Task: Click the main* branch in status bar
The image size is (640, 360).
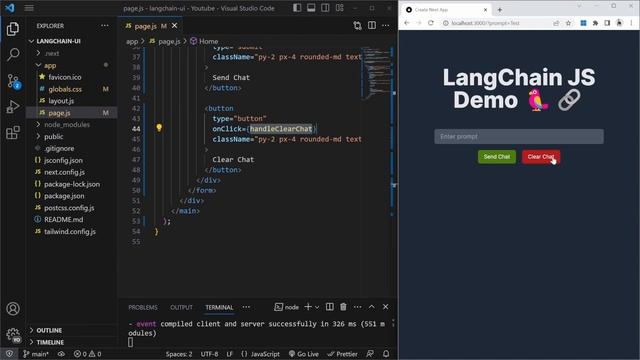Action: [36, 354]
